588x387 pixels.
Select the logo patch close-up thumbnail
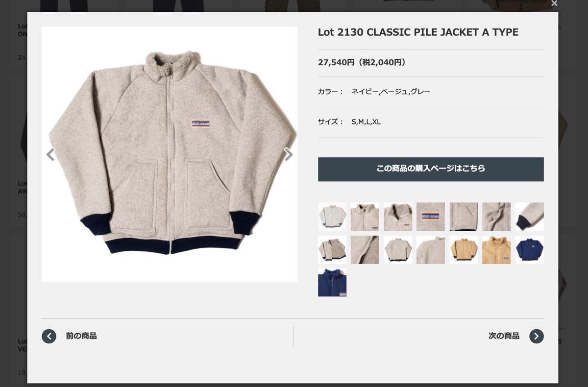click(431, 217)
